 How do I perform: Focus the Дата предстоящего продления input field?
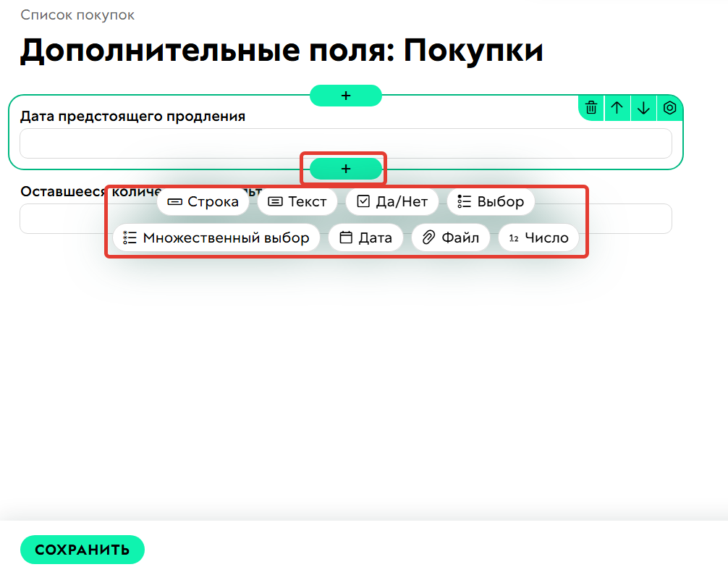(346, 143)
